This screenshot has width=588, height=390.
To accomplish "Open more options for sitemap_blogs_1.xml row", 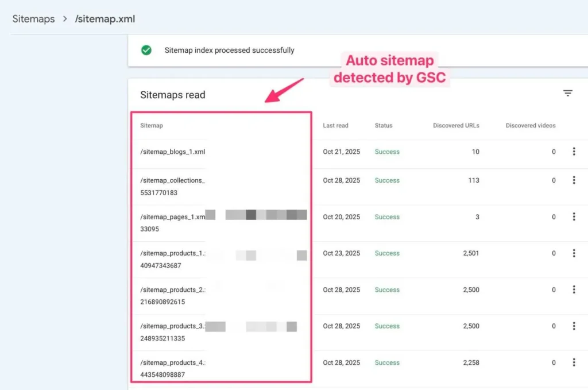I will [574, 152].
